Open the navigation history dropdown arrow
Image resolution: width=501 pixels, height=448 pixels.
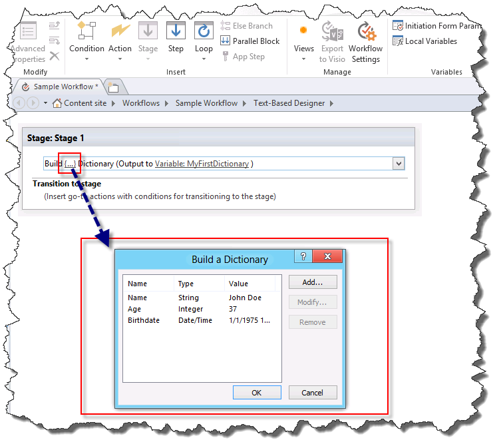[45, 103]
